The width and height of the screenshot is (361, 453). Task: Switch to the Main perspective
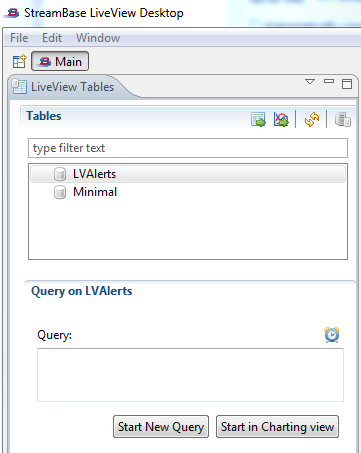pyautogui.click(x=60, y=61)
